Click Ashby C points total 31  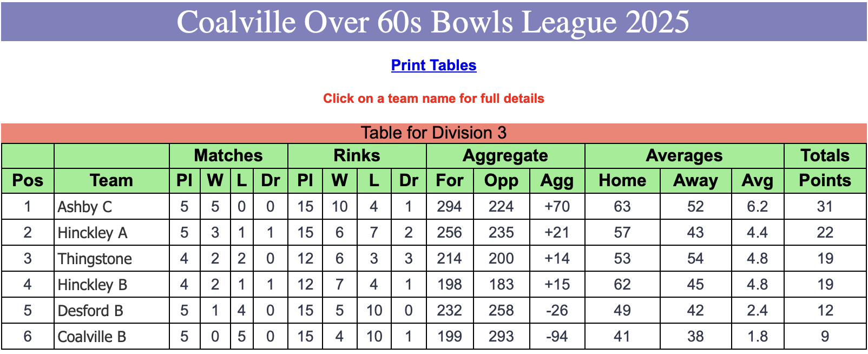point(825,207)
